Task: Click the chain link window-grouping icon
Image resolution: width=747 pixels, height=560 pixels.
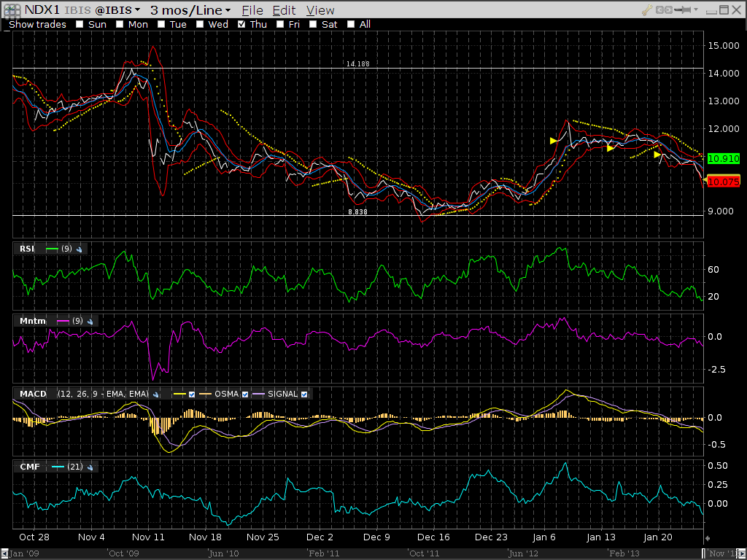Action: [664, 10]
